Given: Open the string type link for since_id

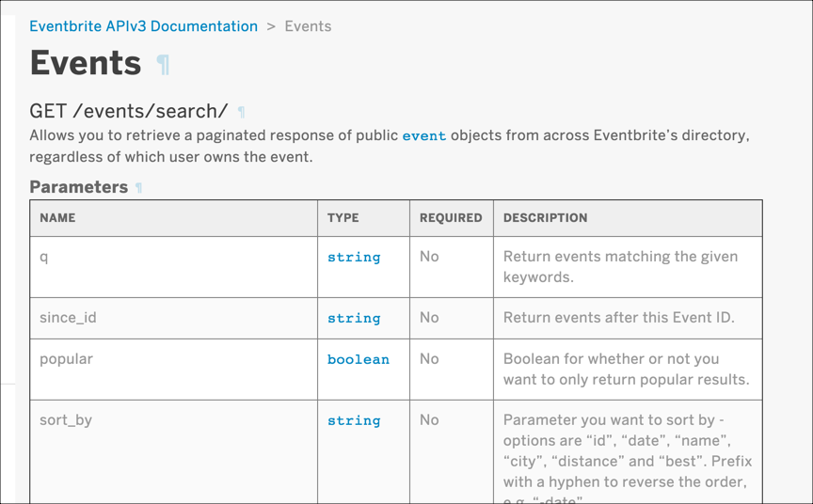Looking at the screenshot, I should 354,318.
